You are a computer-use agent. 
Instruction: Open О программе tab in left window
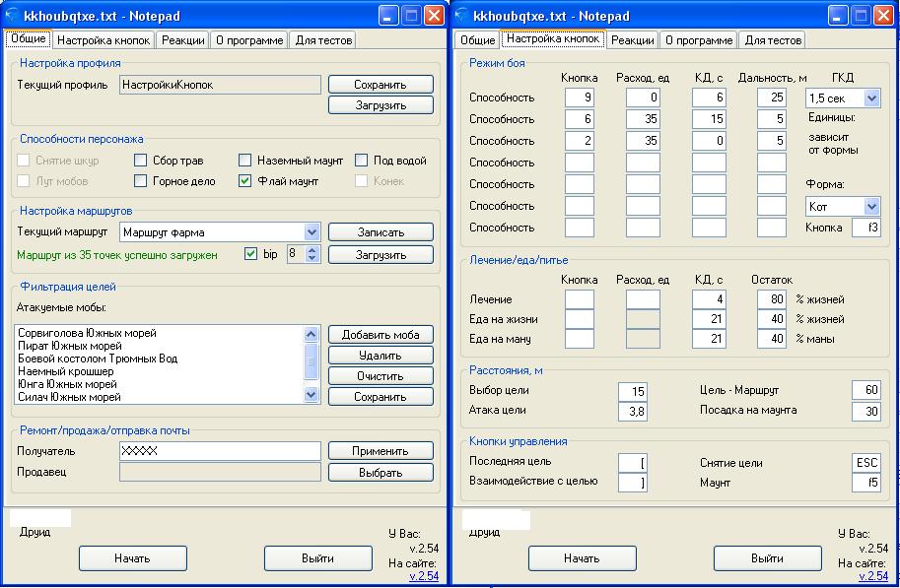pos(249,40)
